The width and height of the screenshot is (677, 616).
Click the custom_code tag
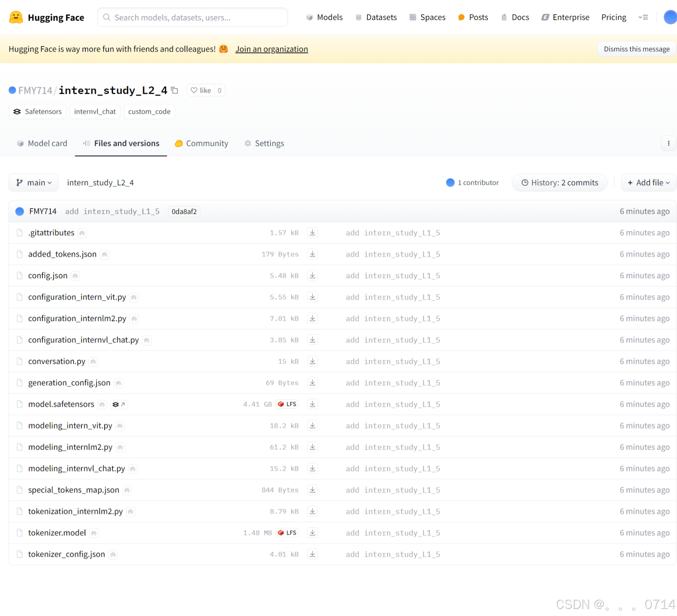point(149,112)
